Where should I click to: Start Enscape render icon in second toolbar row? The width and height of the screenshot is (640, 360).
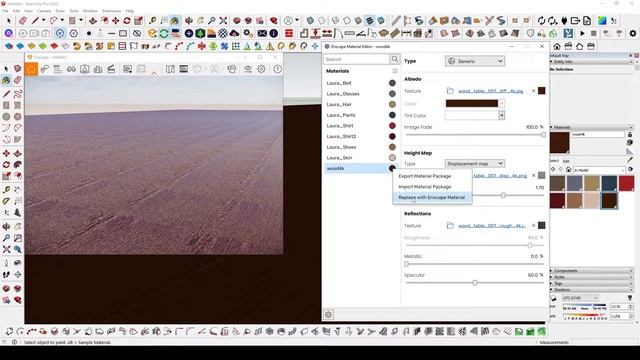click(152, 33)
